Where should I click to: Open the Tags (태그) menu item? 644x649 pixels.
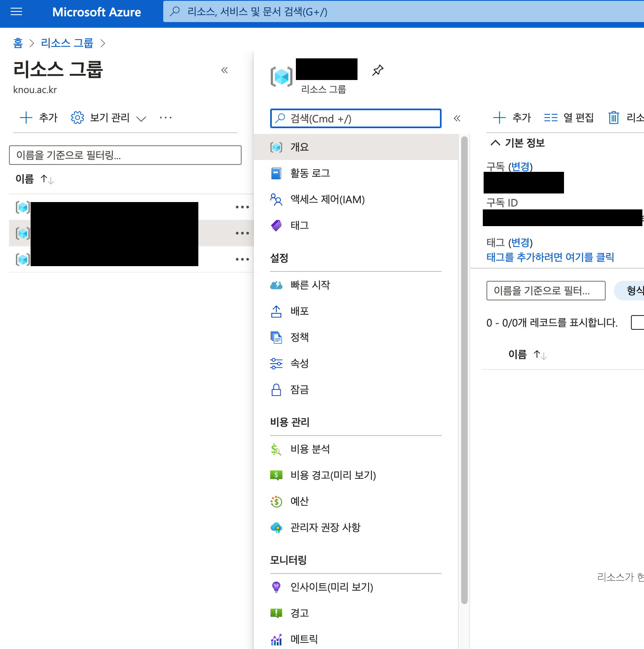click(356, 225)
